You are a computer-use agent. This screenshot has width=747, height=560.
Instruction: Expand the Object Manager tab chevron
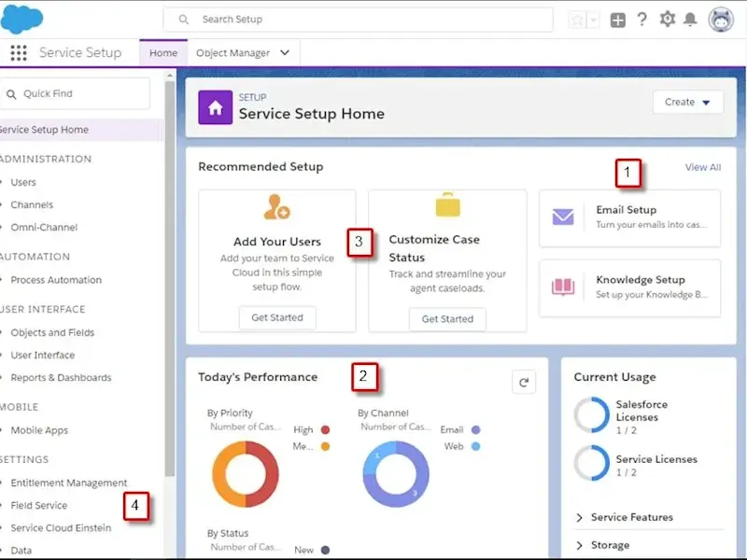(285, 52)
